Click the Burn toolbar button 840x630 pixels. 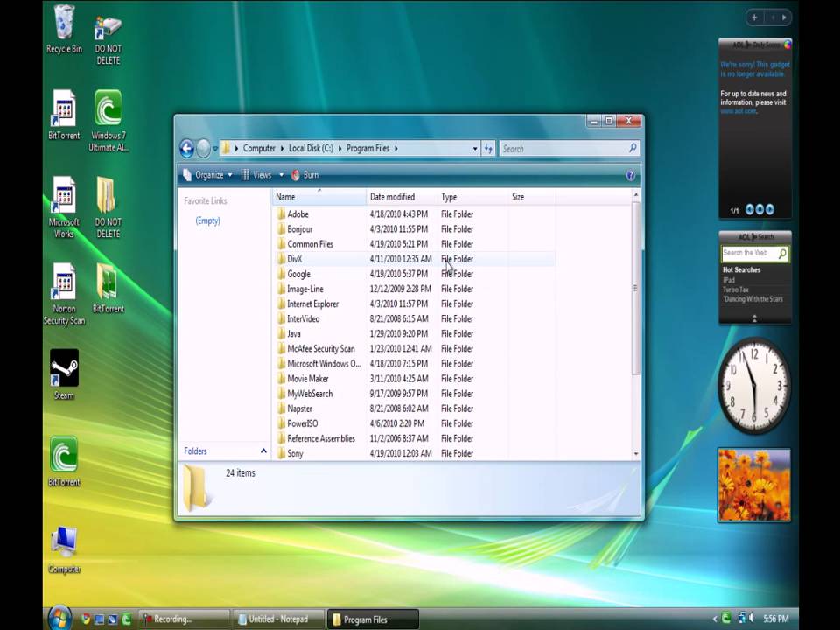coord(304,175)
